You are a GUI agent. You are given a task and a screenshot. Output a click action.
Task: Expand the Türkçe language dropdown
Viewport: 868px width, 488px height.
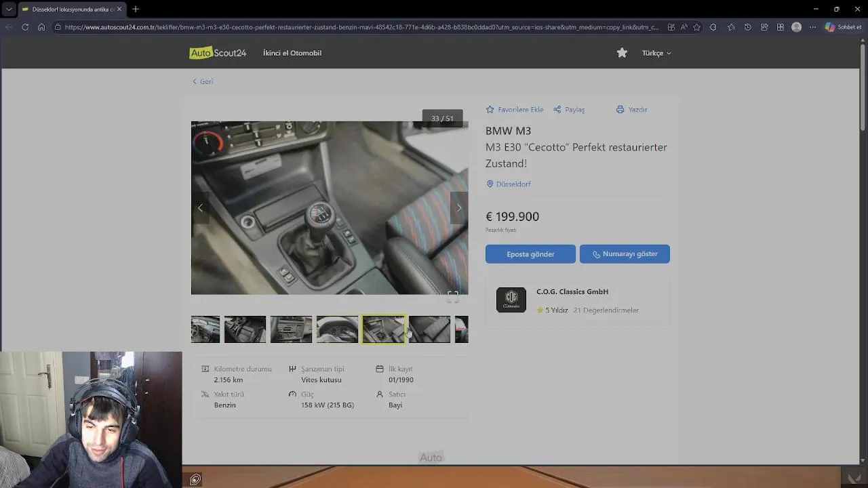tap(656, 53)
